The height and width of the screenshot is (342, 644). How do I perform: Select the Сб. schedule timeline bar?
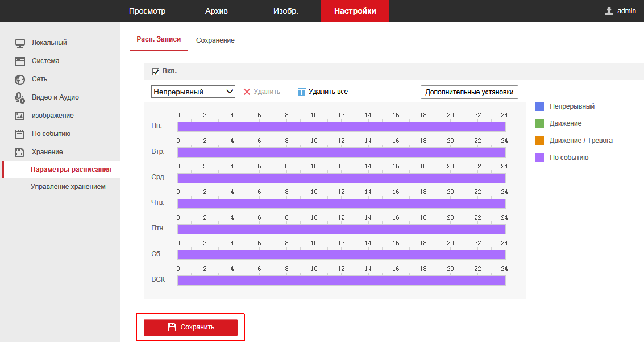(x=341, y=255)
